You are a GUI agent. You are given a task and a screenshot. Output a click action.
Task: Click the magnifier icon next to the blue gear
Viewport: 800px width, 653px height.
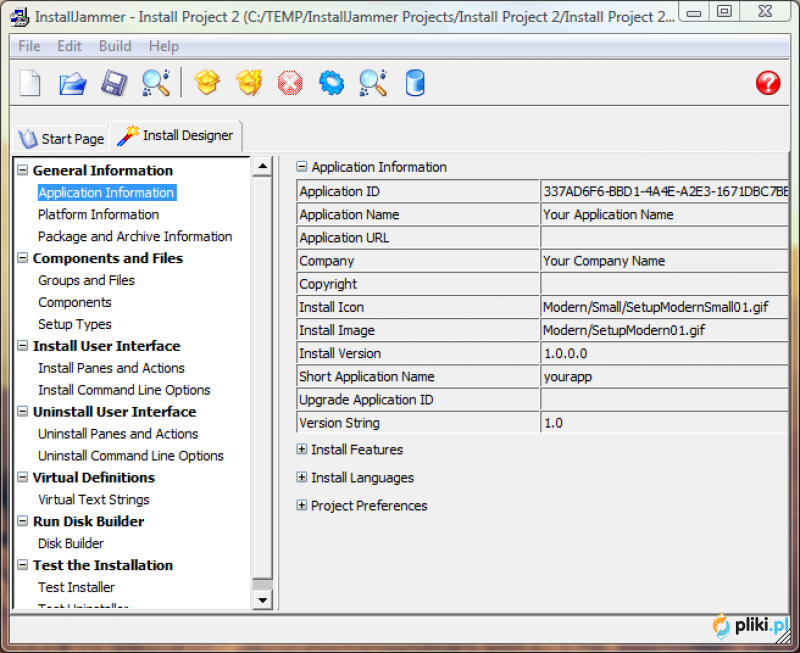pos(373,83)
